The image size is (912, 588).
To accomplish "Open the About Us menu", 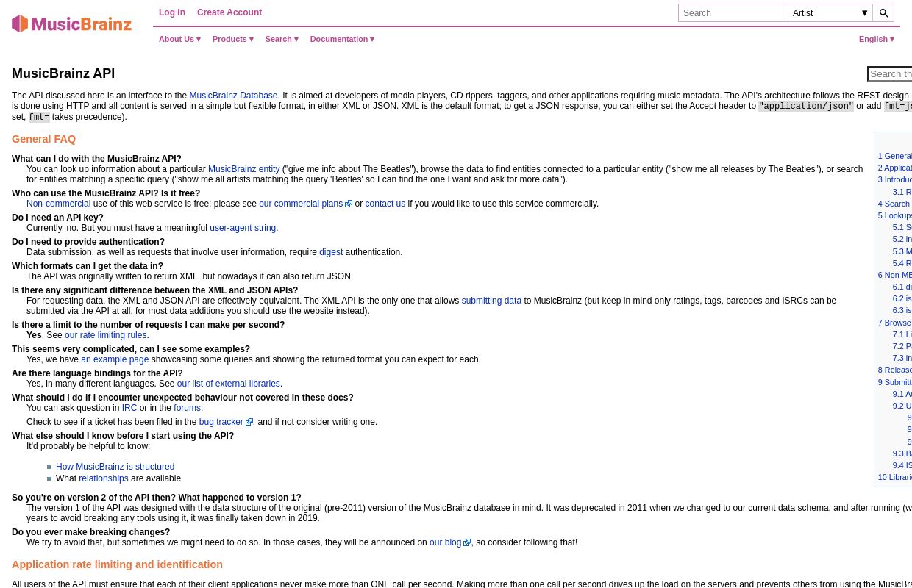I will [x=179, y=39].
